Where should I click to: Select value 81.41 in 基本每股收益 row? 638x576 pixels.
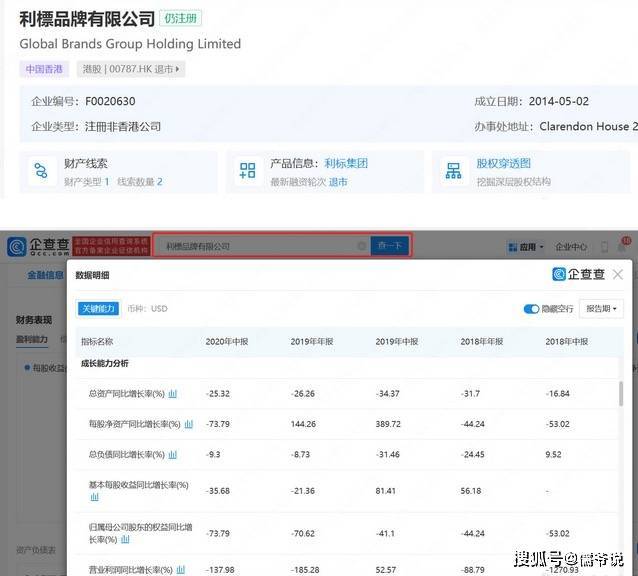[x=386, y=491]
